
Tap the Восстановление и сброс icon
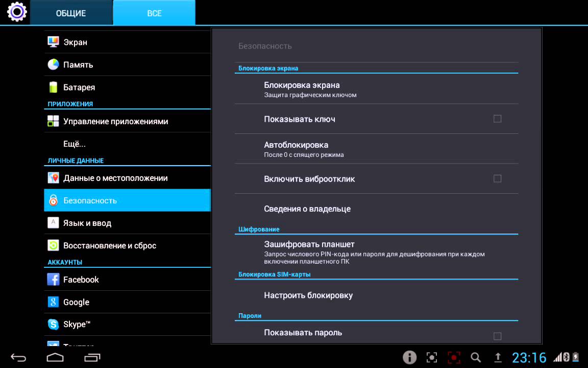point(53,245)
